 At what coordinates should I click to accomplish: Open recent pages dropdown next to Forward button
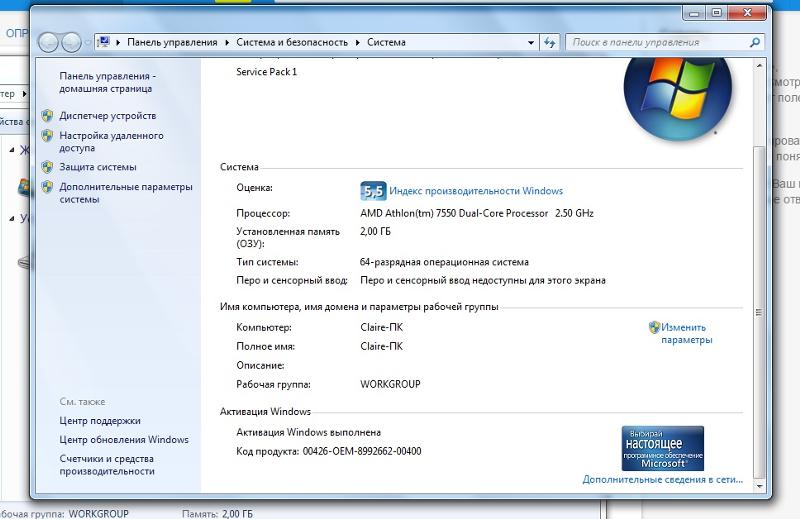87,43
